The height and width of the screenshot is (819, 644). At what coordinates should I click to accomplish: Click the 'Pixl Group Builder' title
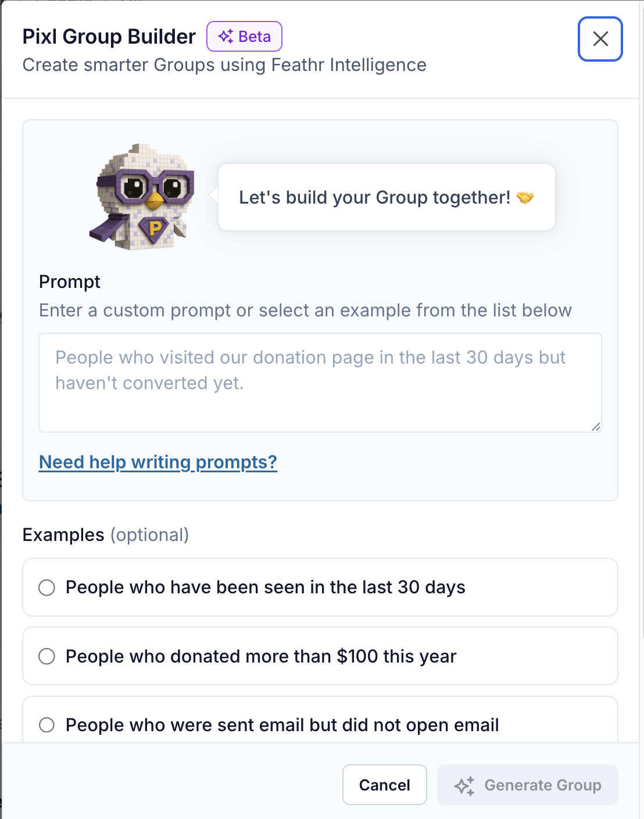coord(109,37)
